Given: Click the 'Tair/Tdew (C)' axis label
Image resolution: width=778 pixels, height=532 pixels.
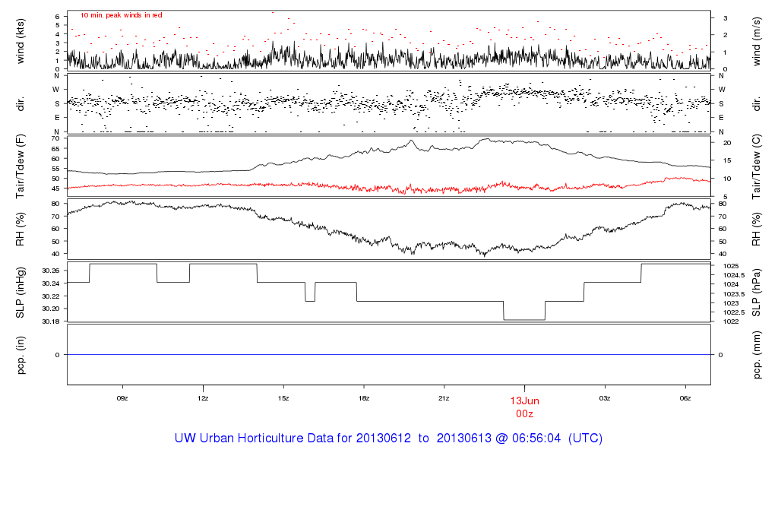Looking at the screenshot, I should pos(756,166).
